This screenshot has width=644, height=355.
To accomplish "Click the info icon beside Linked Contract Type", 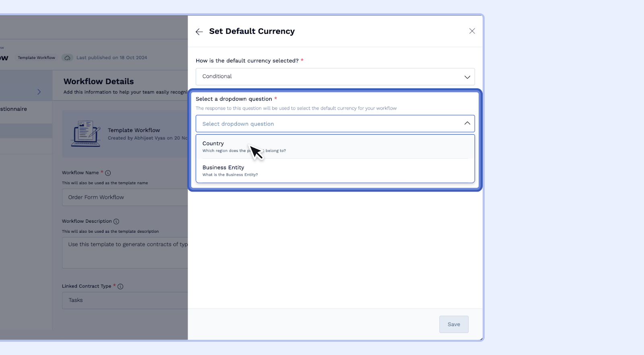I will (120, 287).
